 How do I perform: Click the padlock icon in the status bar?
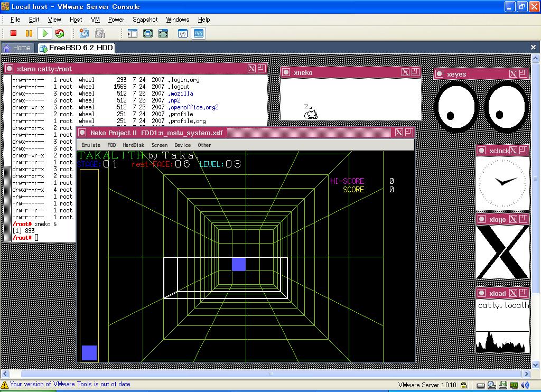point(464,385)
